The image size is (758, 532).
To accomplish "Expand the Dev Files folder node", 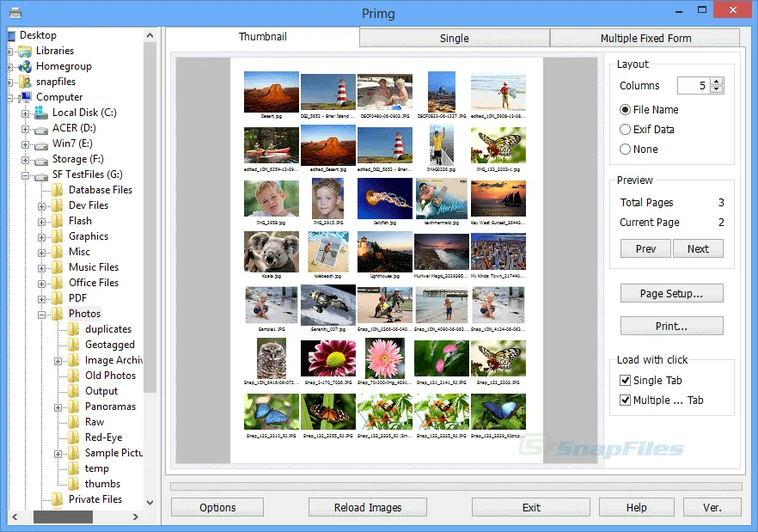I will point(41,206).
